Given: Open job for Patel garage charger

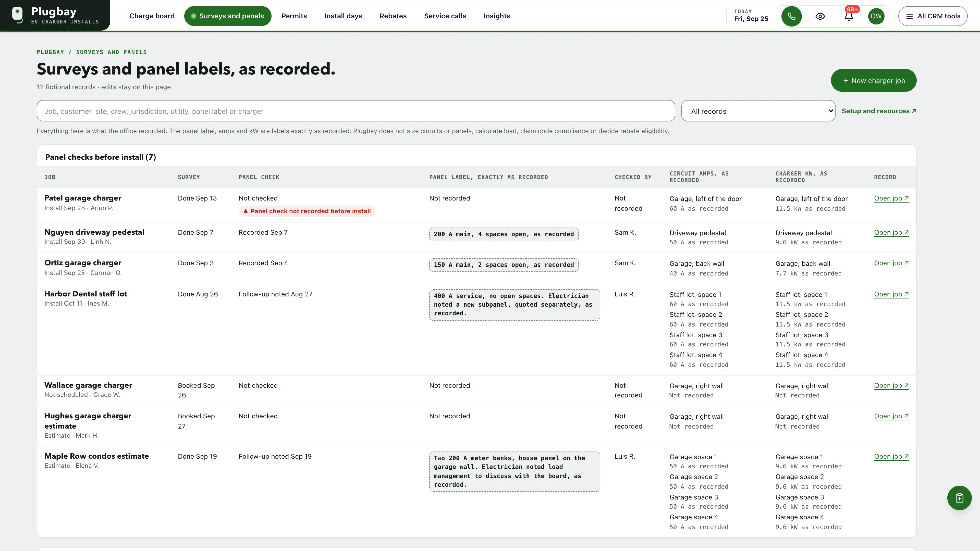Looking at the screenshot, I should [891, 198].
